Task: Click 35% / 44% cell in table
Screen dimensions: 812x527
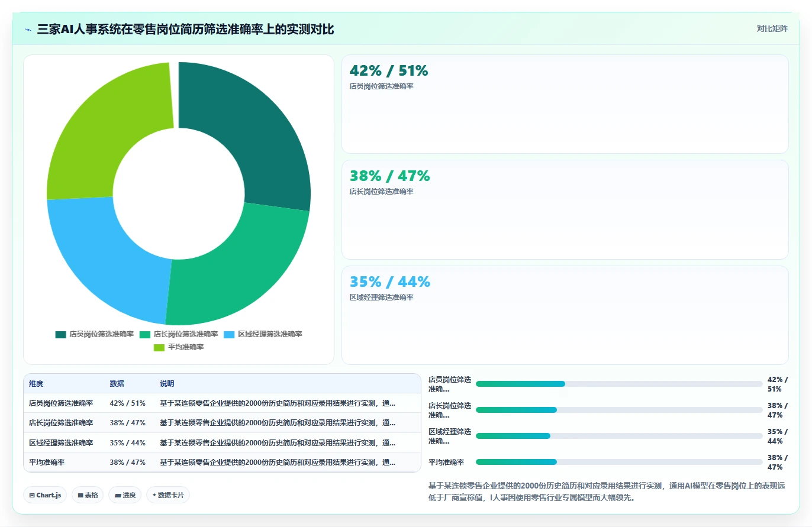Action: 128,442
